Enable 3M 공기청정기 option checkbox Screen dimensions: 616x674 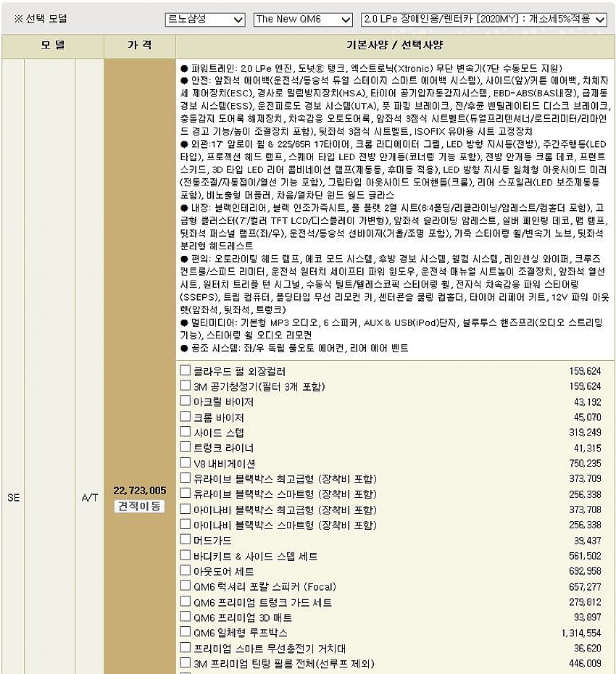(185, 386)
